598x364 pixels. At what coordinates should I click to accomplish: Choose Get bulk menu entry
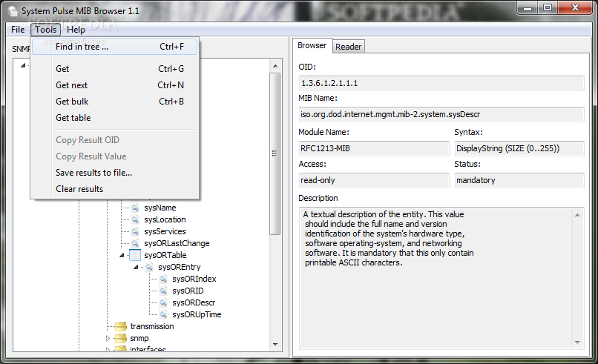[115, 102]
